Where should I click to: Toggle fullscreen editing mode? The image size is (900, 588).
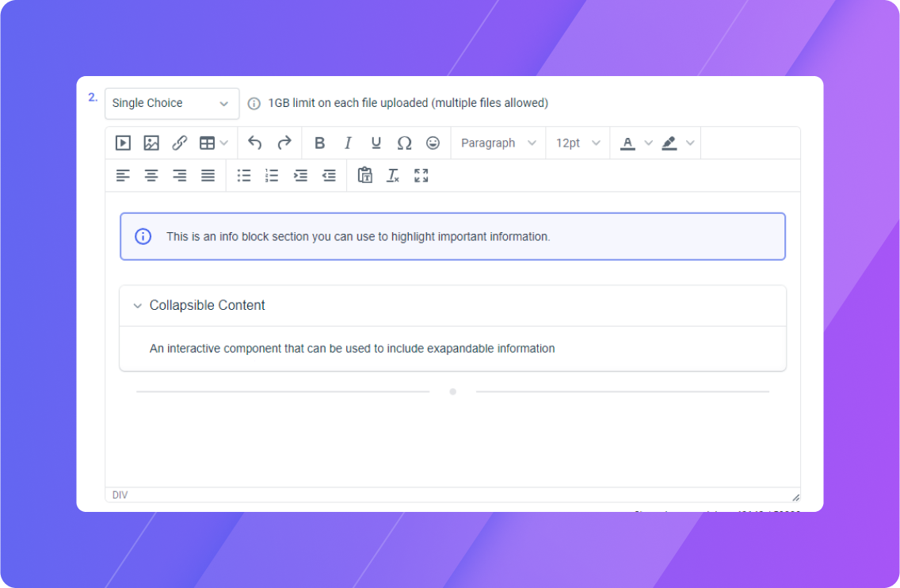(421, 175)
